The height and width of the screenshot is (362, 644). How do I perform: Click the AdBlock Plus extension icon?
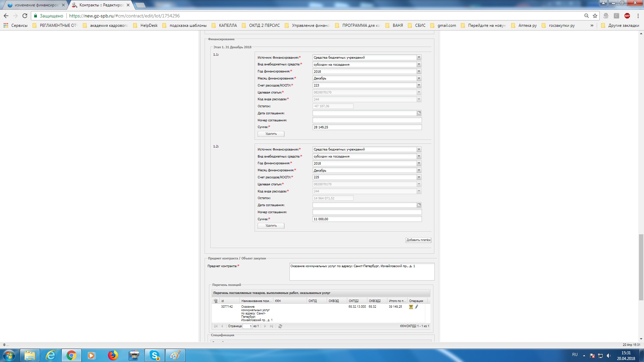click(x=627, y=16)
